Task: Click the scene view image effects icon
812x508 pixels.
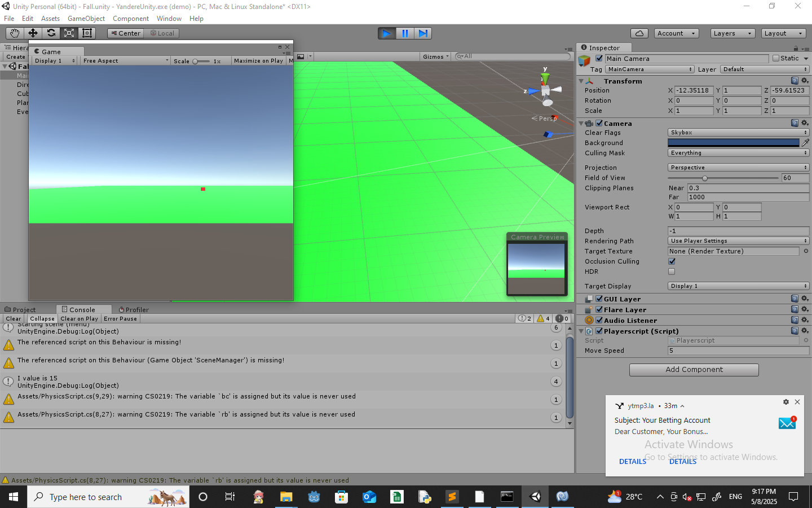Action: pos(301,56)
